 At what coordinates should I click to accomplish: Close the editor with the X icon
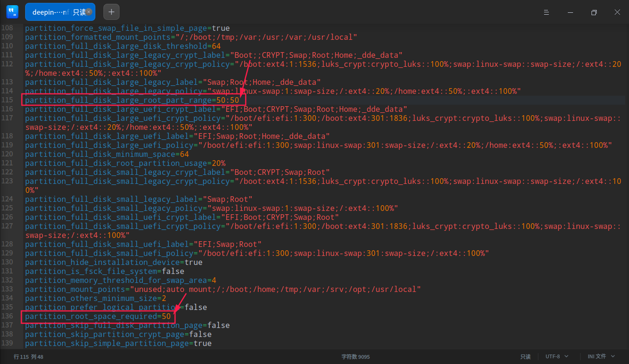click(x=617, y=12)
